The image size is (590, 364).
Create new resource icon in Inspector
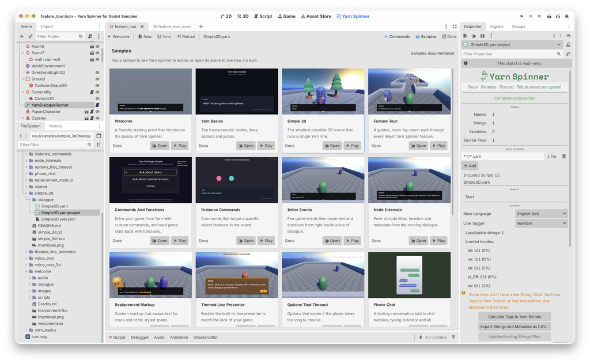pyautogui.click(x=465, y=36)
